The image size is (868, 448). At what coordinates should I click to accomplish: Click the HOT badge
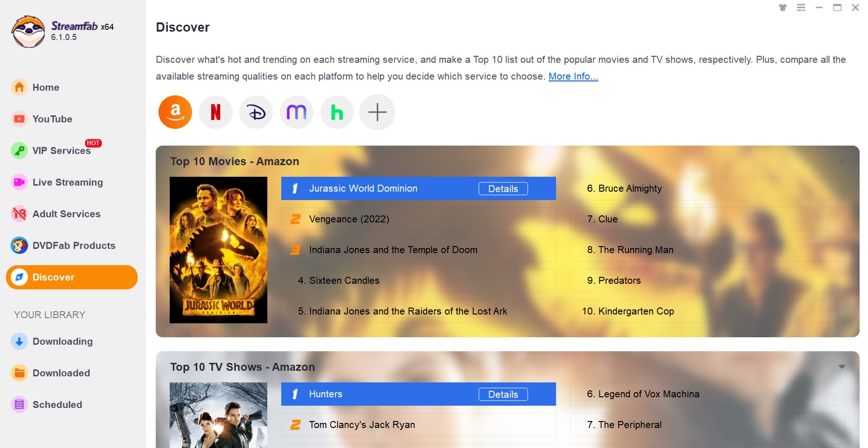coord(93,143)
